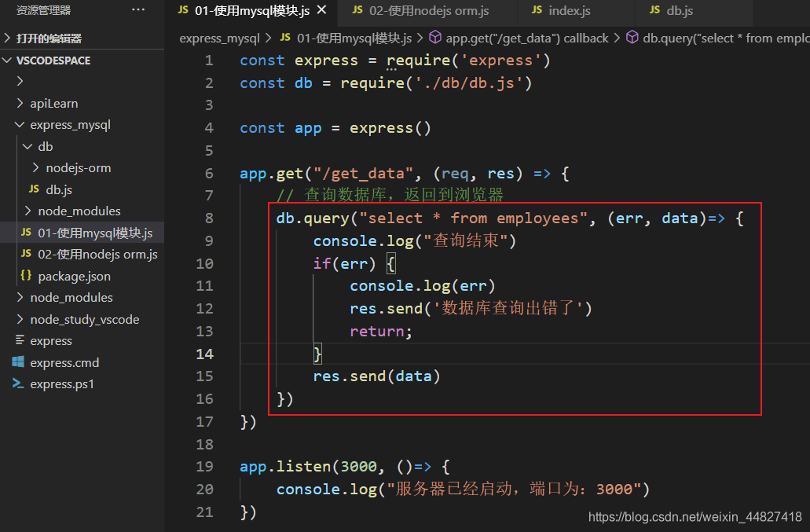Collapse the db folder in explorer
The height and width of the screenshot is (532, 810).
(x=46, y=147)
